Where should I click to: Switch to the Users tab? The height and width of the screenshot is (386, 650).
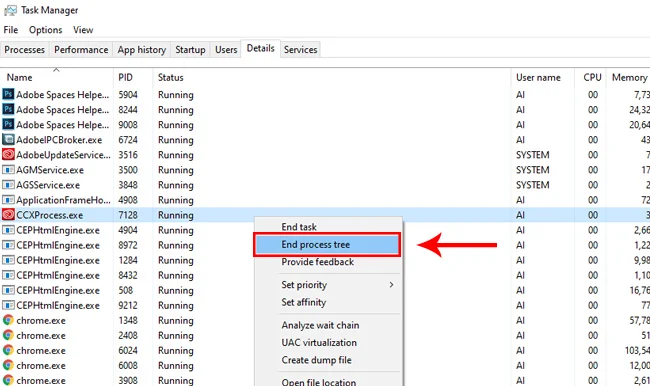point(226,49)
